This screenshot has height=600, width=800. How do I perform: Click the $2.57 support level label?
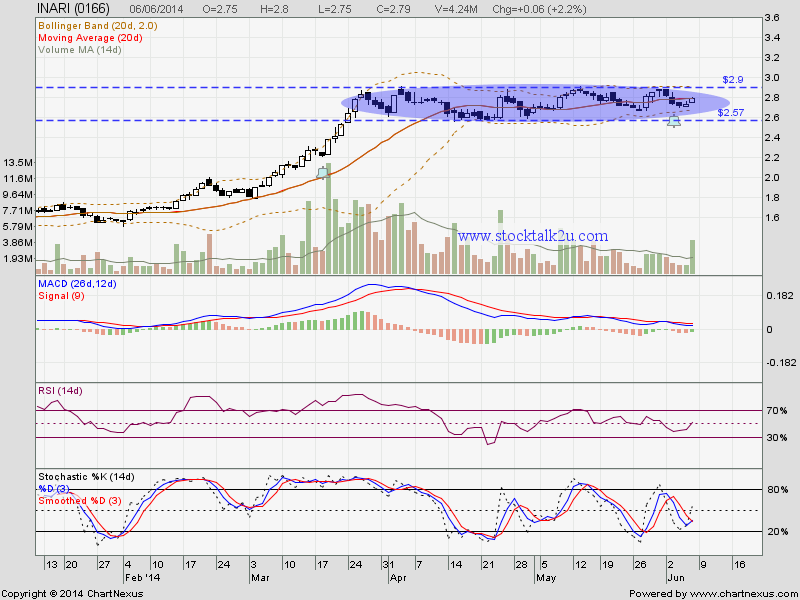click(731, 113)
